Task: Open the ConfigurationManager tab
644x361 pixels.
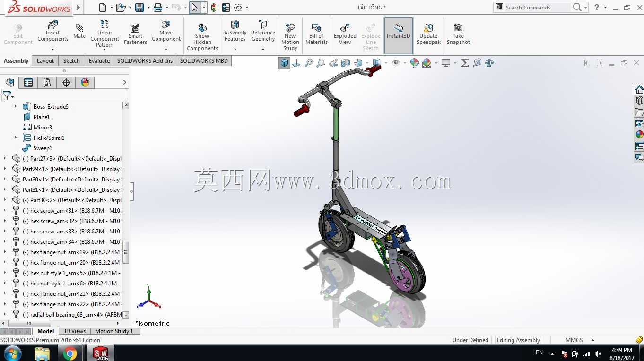Action: [x=47, y=83]
